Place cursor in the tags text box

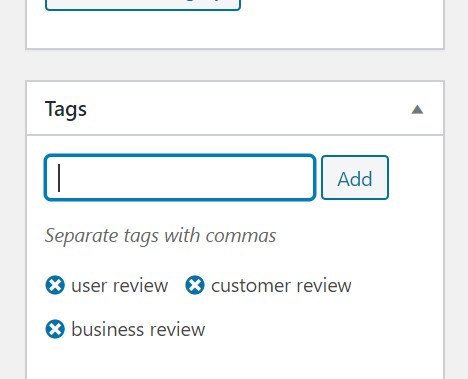180,178
